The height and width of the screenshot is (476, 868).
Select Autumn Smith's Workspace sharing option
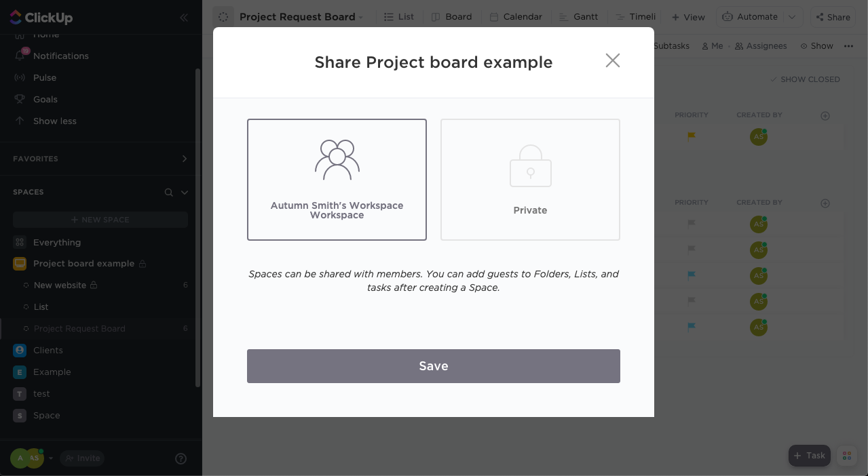click(x=337, y=180)
